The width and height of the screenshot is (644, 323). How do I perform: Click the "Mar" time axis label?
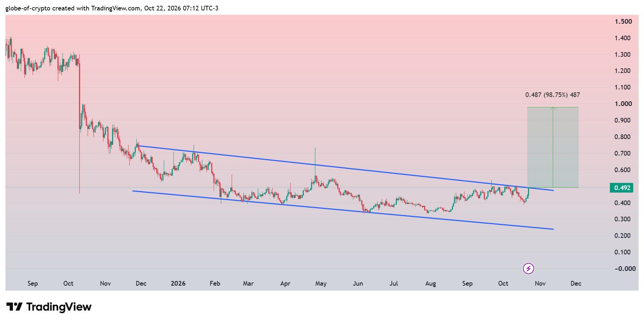pyautogui.click(x=248, y=283)
